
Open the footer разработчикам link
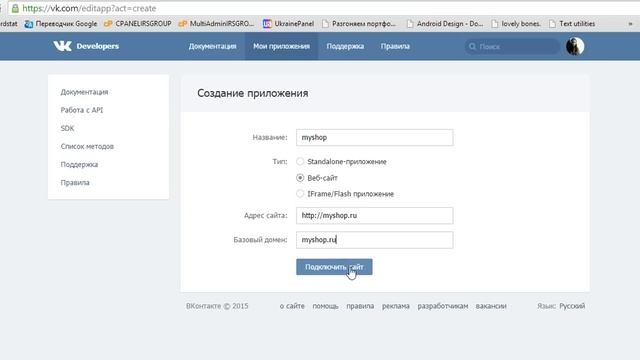(443, 306)
